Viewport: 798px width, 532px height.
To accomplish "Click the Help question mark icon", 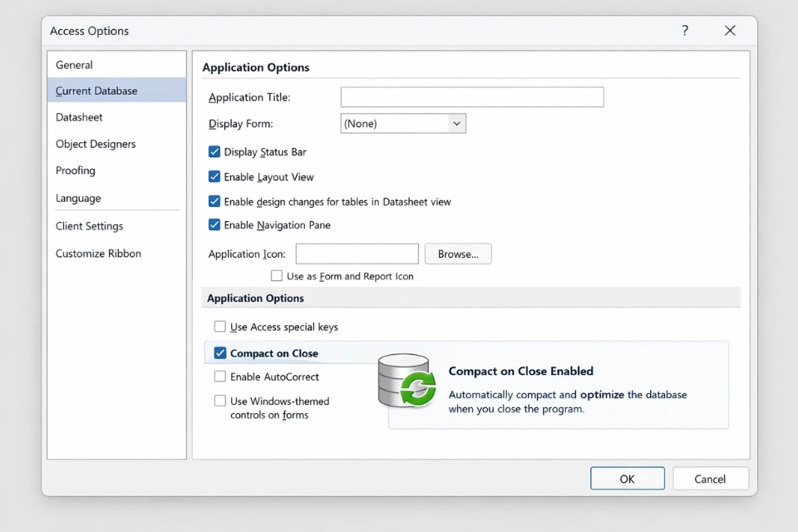I will pyautogui.click(x=685, y=31).
